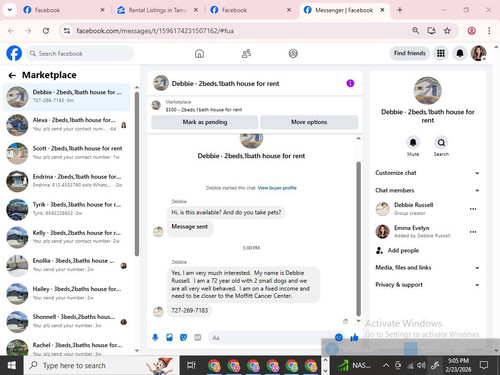500x375 pixels.
Task: Record a voice clip
Action: [x=155, y=338]
